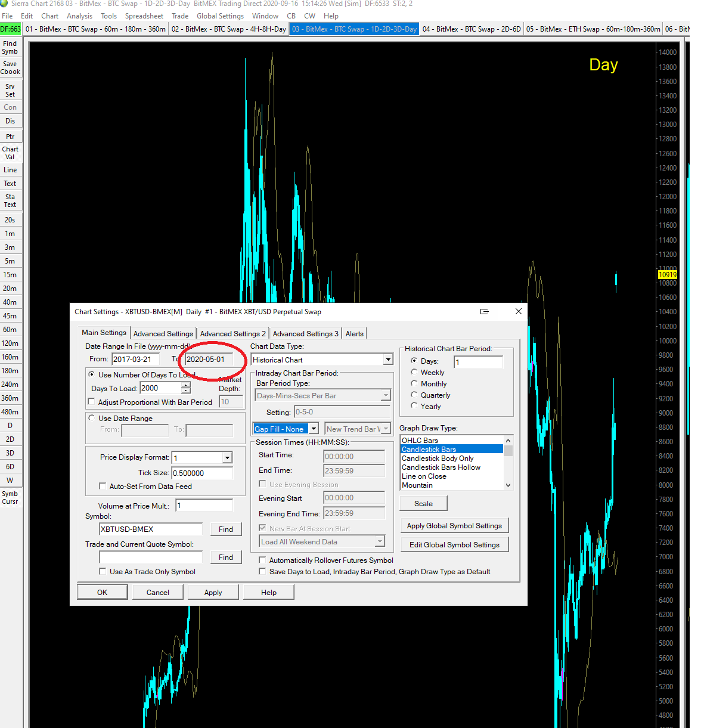Open Bar Period Type dropdown
This screenshot has width=704, height=728.
tap(386, 395)
